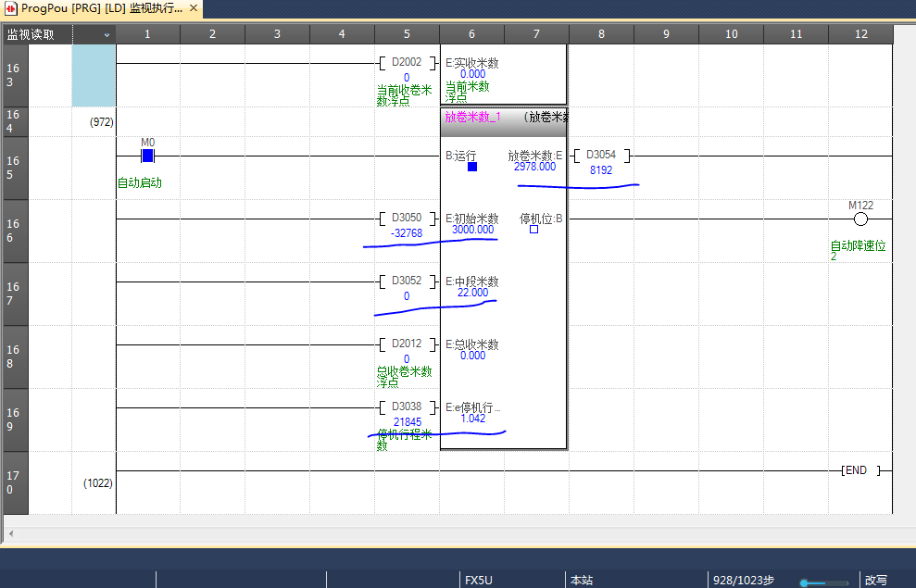Click the FX5U model label in the status bar
Screen dimensions: 916x588
(478, 580)
